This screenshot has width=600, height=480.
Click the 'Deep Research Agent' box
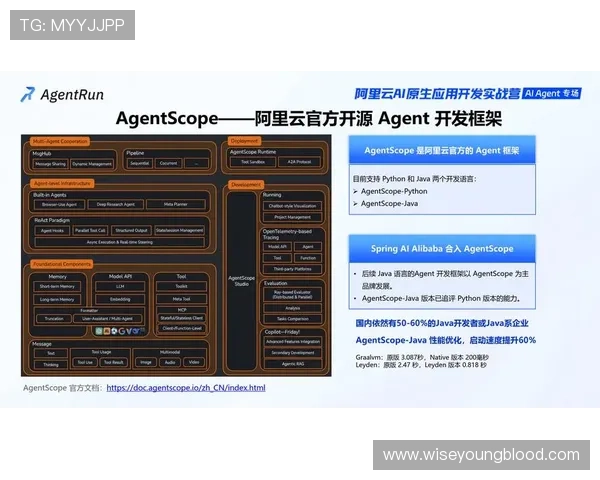[x=116, y=204]
